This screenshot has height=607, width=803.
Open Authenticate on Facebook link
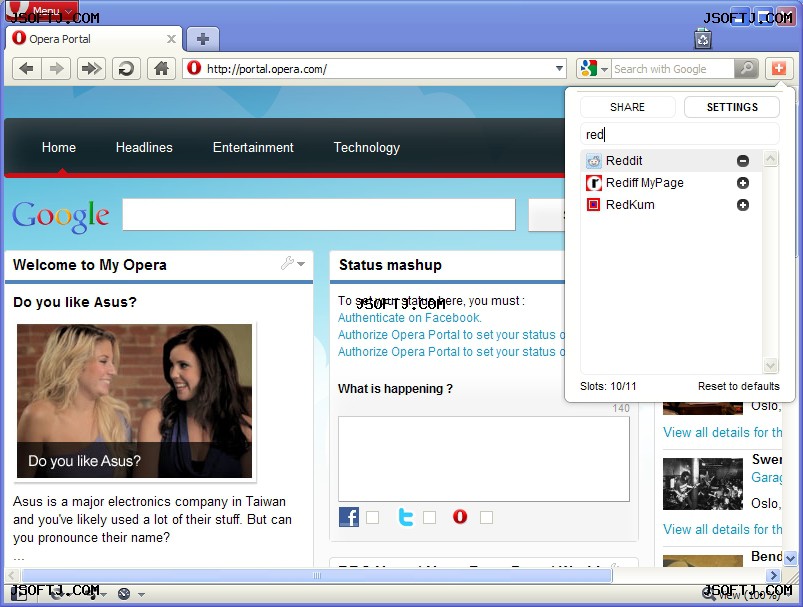click(410, 318)
